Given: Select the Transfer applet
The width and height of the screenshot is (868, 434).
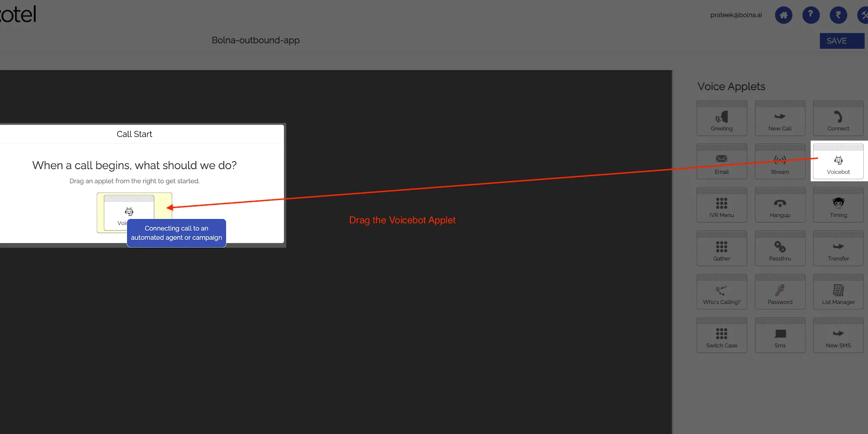Looking at the screenshot, I should (838, 248).
